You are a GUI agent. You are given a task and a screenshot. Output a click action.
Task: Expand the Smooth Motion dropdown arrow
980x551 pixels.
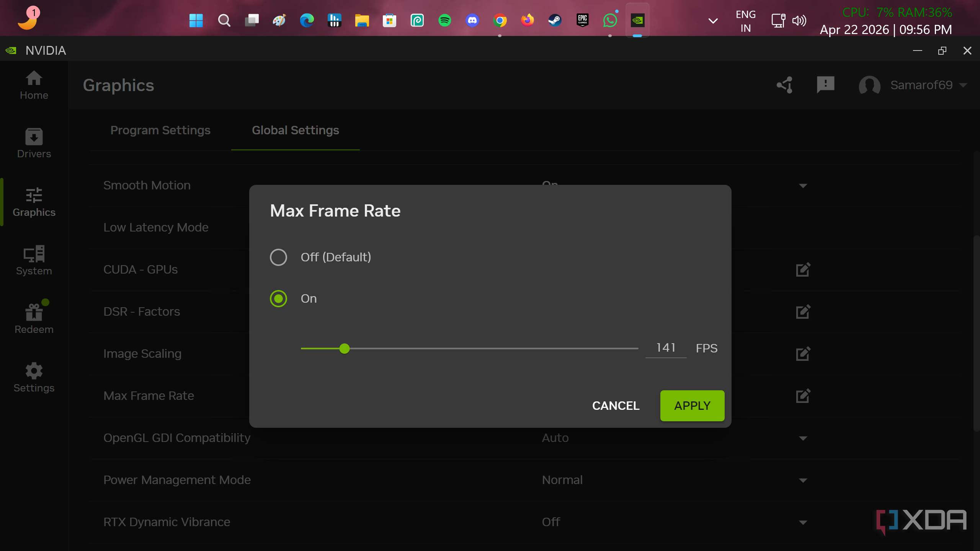803,186
